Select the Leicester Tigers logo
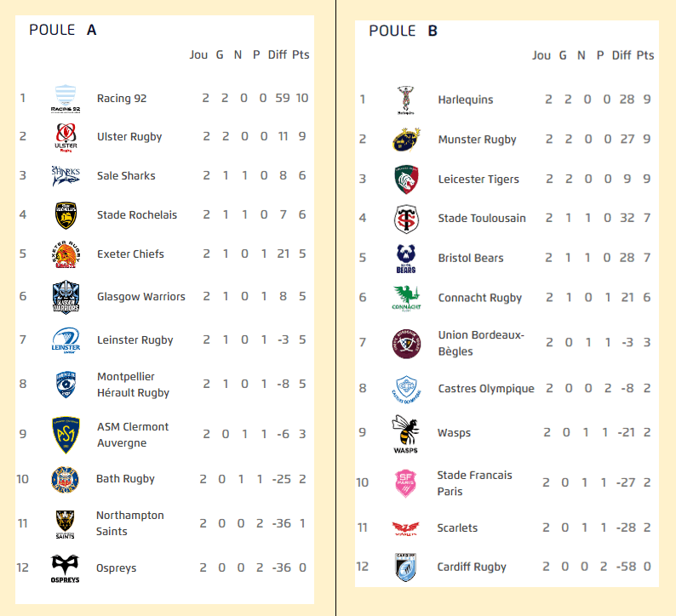The height and width of the screenshot is (616, 676). 406,179
